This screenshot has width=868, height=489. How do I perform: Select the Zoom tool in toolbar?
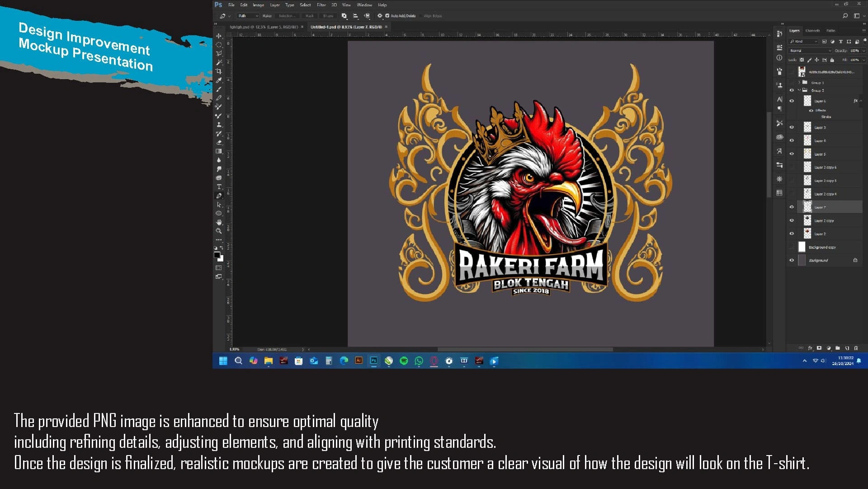[x=219, y=231]
